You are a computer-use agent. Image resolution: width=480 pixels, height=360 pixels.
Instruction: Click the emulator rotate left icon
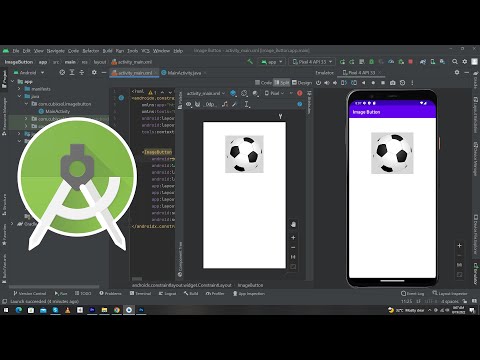coord(344,83)
